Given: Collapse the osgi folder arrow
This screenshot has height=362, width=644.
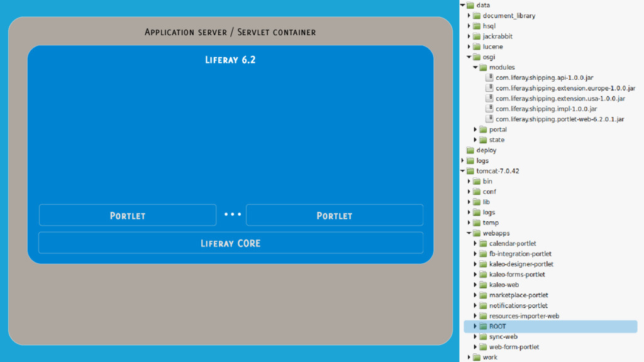Looking at the screenshot, I should (469, 57).
